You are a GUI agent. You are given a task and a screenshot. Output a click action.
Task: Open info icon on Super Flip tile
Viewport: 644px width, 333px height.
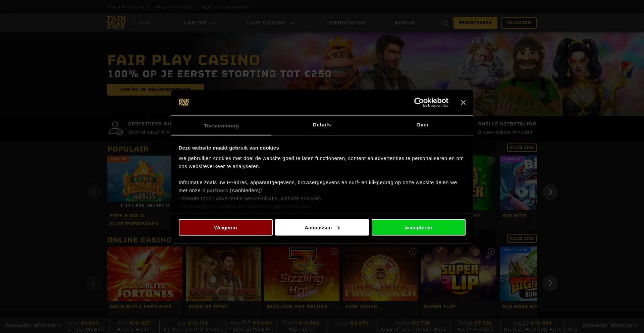click(491, 252)
